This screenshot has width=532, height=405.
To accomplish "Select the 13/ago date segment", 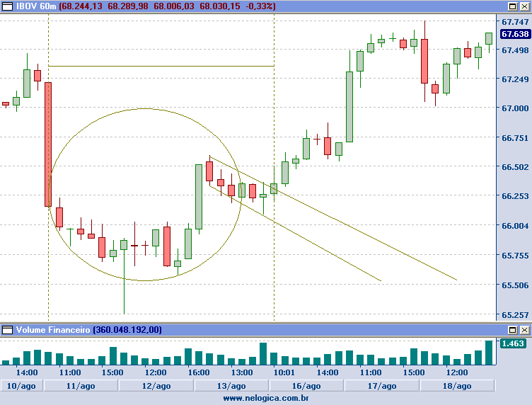I will tap(231, 386).
